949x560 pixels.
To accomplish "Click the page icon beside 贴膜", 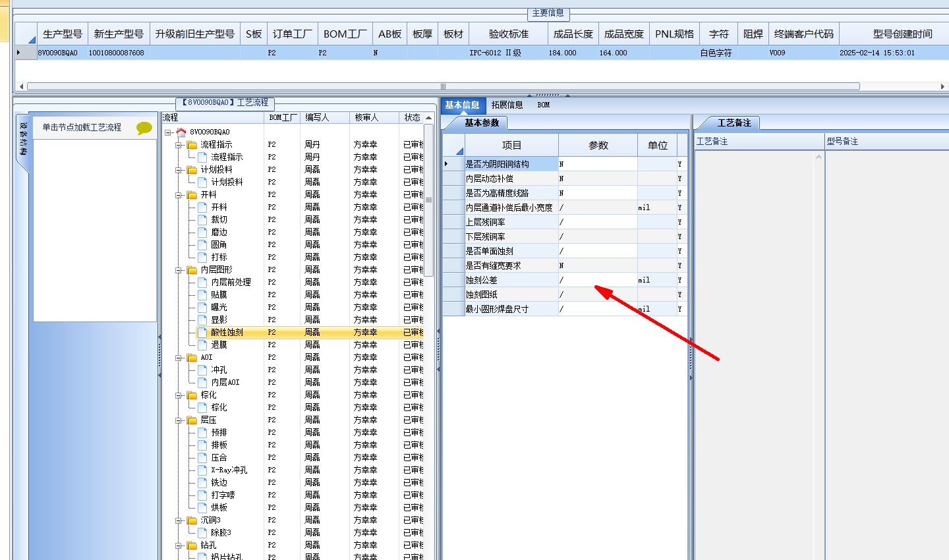I will pos(203,294).
